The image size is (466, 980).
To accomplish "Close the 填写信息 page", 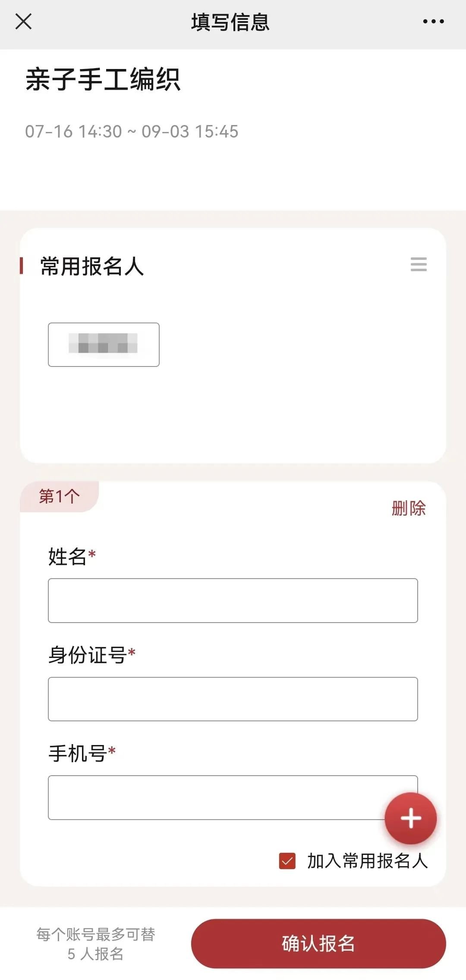I will (x=23, y=21).
